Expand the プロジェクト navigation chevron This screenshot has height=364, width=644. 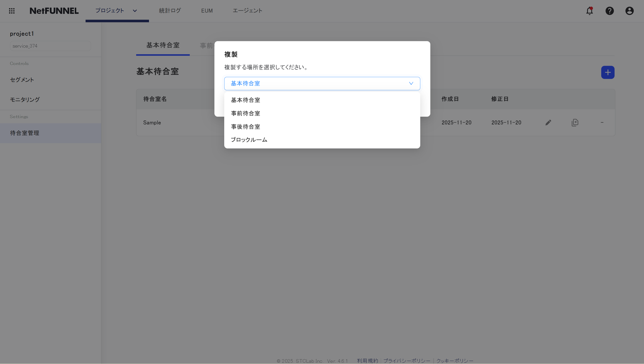pos(135,11)
